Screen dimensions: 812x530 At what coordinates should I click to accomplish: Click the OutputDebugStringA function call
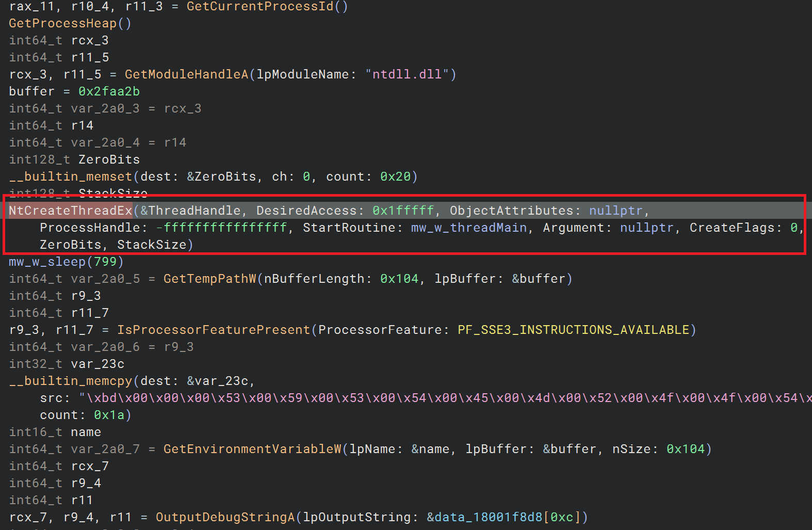(x=225, y=517)
